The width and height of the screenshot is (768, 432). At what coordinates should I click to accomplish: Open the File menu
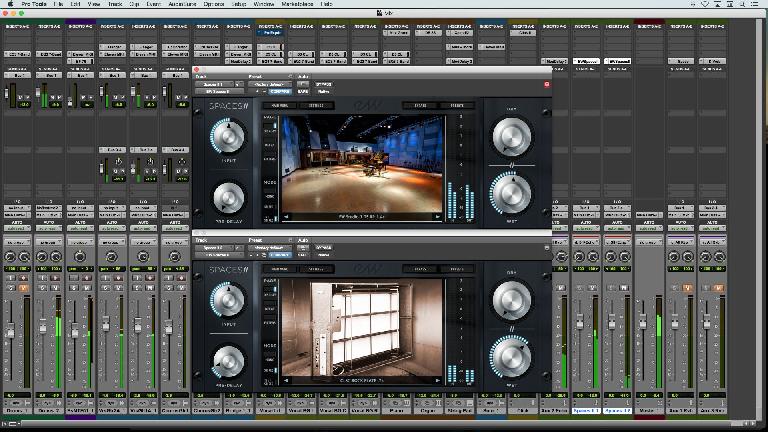click(58, 3)
